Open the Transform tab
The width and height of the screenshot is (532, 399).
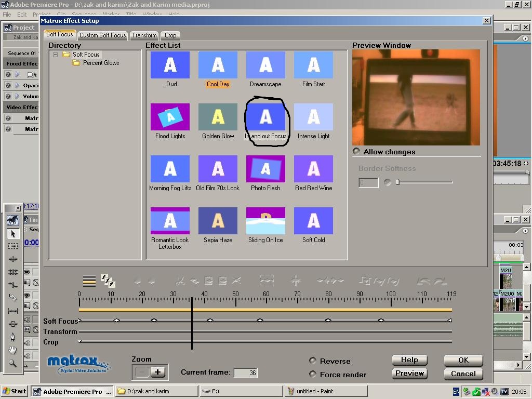point(144,35)
